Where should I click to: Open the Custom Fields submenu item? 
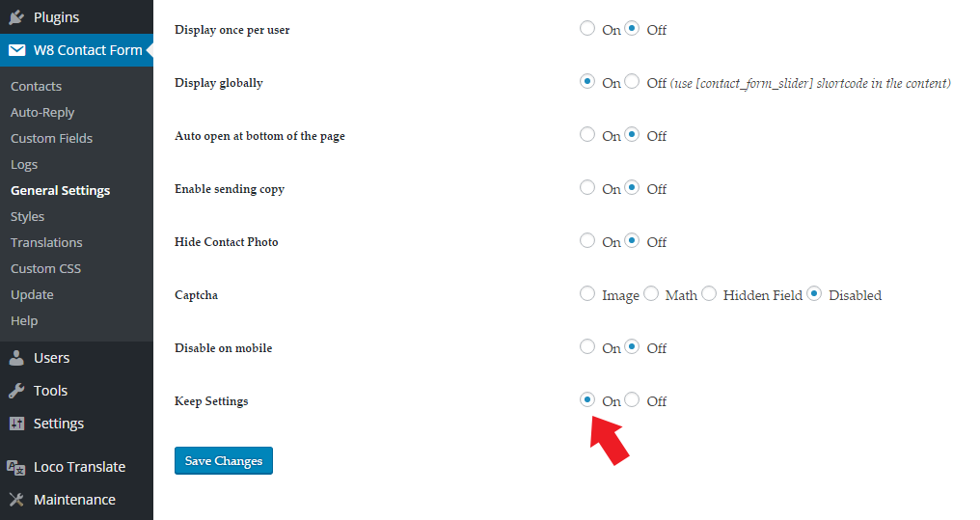(x=51, y=138)
